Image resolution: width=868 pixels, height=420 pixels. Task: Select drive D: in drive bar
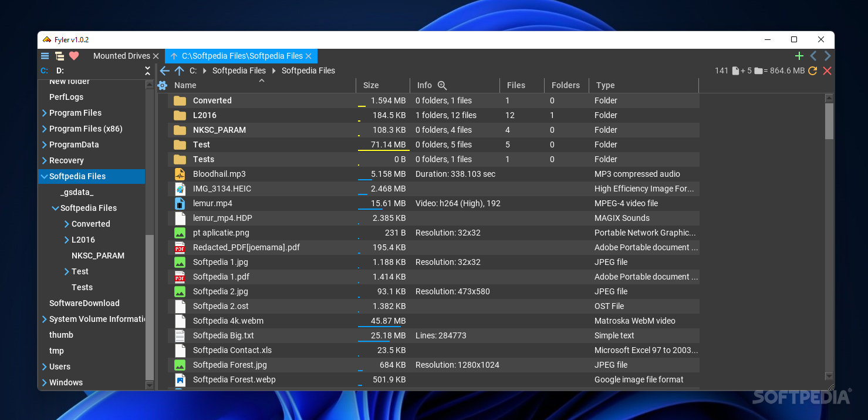[60, 70]
